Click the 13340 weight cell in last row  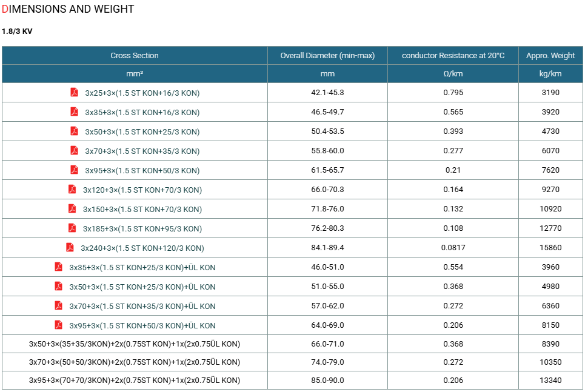tap(550, 380)
